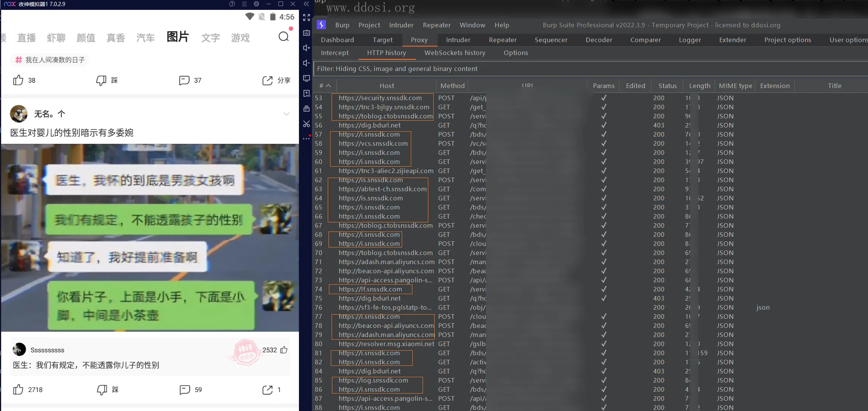
Task: Decrease volume from the Nox sidebar
Action: 307,63
